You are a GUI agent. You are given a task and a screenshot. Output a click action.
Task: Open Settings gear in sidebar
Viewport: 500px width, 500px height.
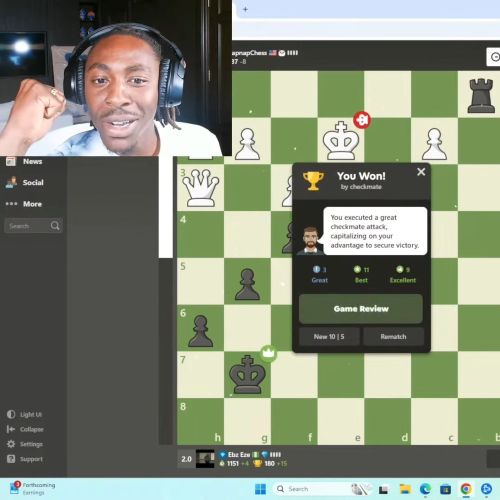coord(11,444)
